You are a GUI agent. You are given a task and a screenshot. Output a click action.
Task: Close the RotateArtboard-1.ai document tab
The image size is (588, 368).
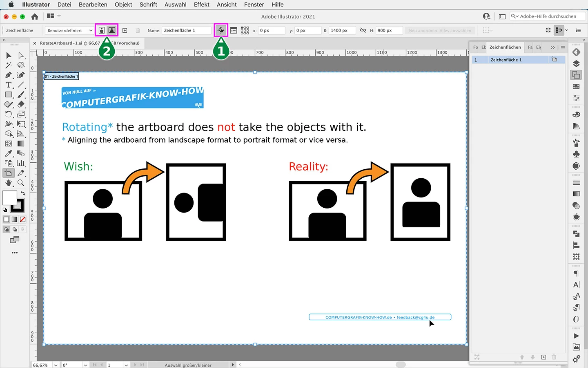35,43
